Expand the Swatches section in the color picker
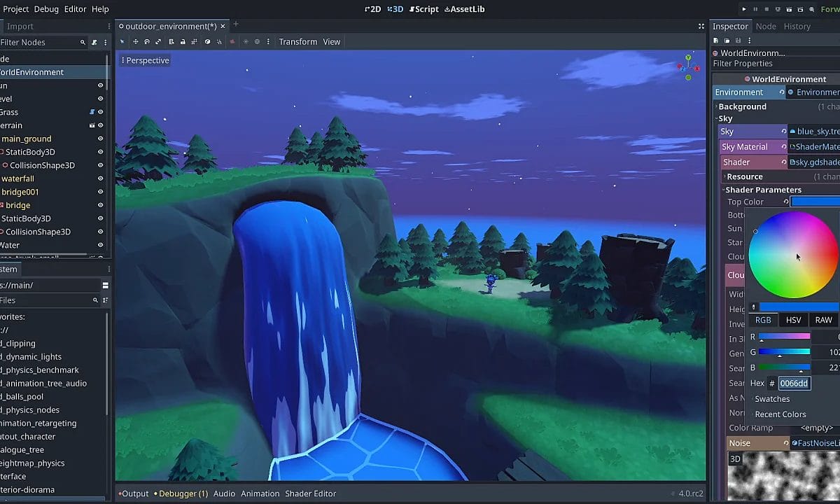This screenshot has width=840, height=504. (x=771, y=399)
